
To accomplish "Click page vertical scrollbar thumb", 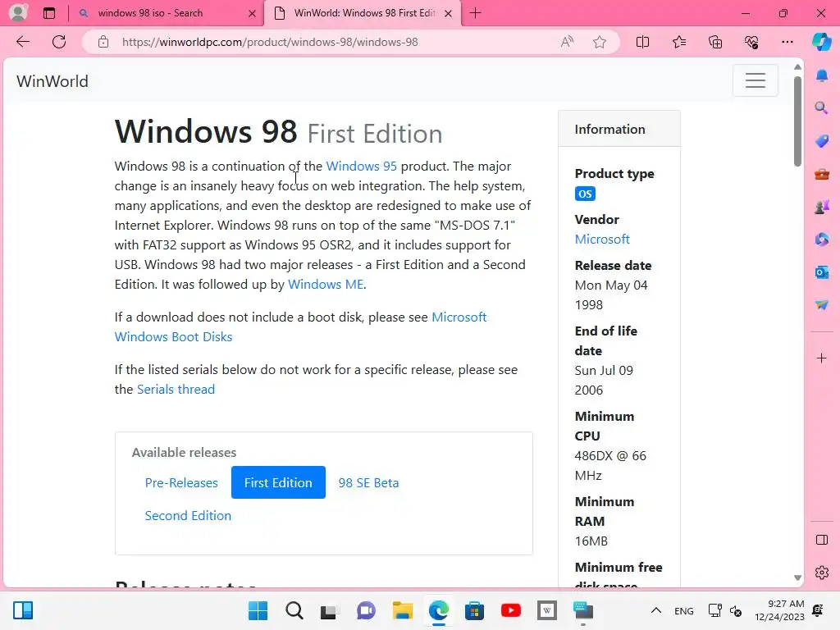I will (797, 121).
